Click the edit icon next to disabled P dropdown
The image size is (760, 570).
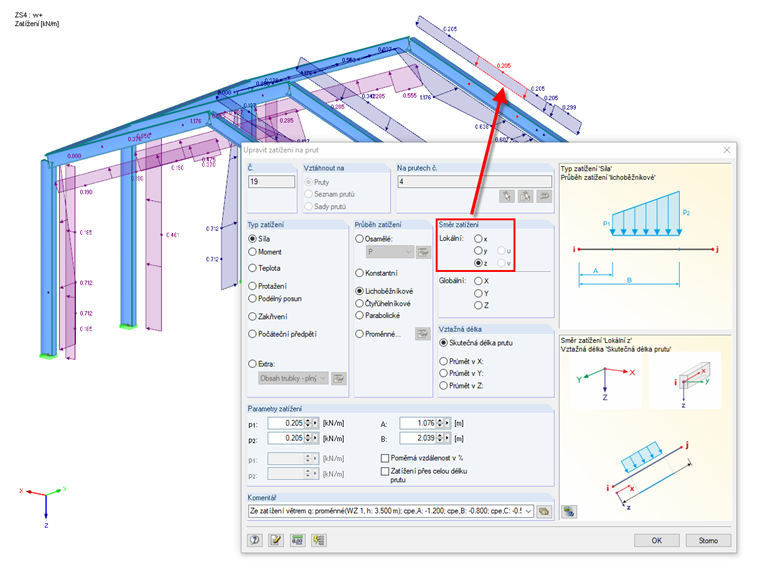(423, 252)
